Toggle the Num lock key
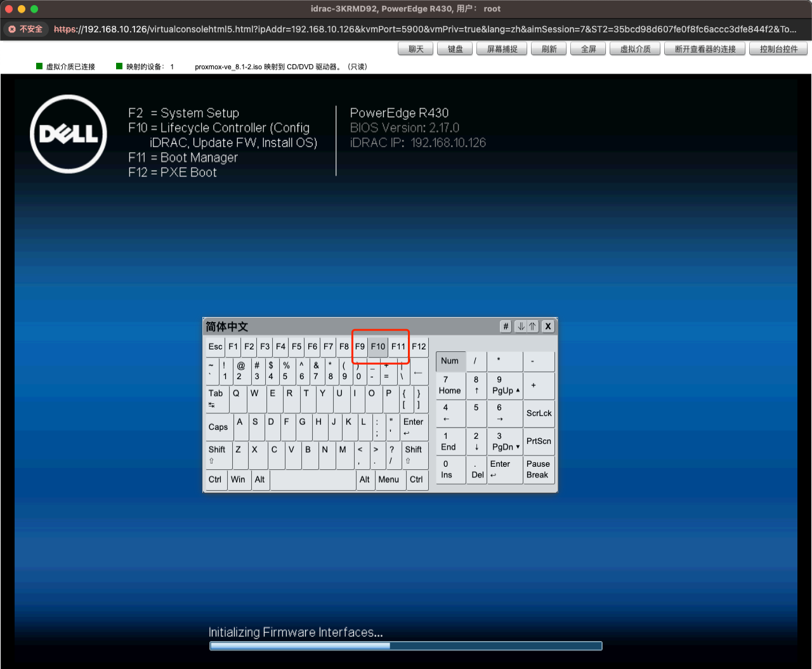812x669 pixels. pyautogui.click(x=450, y=361)
